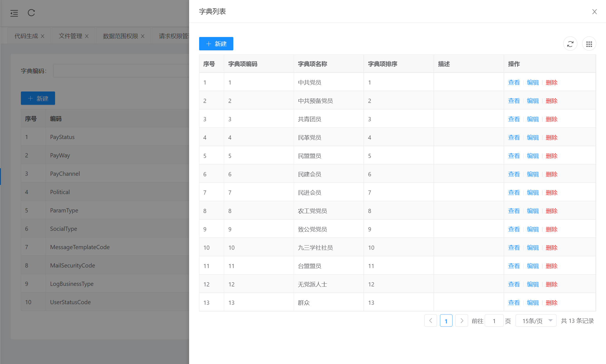Go to the next page with the arrow icon
The image size is (606, 364).
(x=461, y=320)
